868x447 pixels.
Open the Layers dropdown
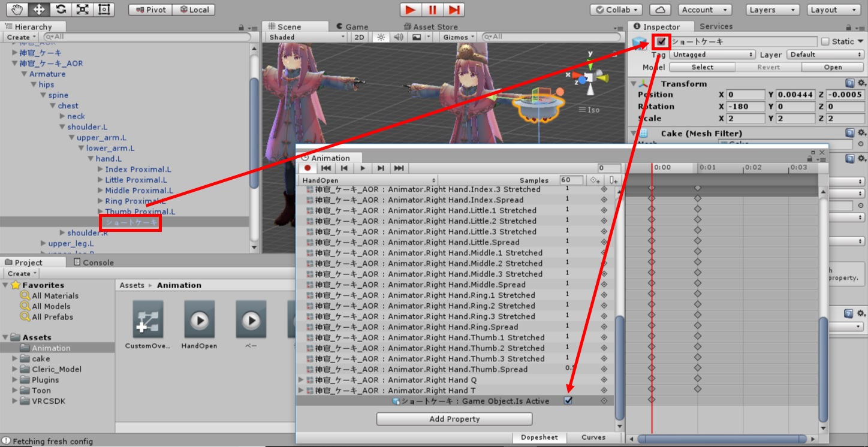773,10
